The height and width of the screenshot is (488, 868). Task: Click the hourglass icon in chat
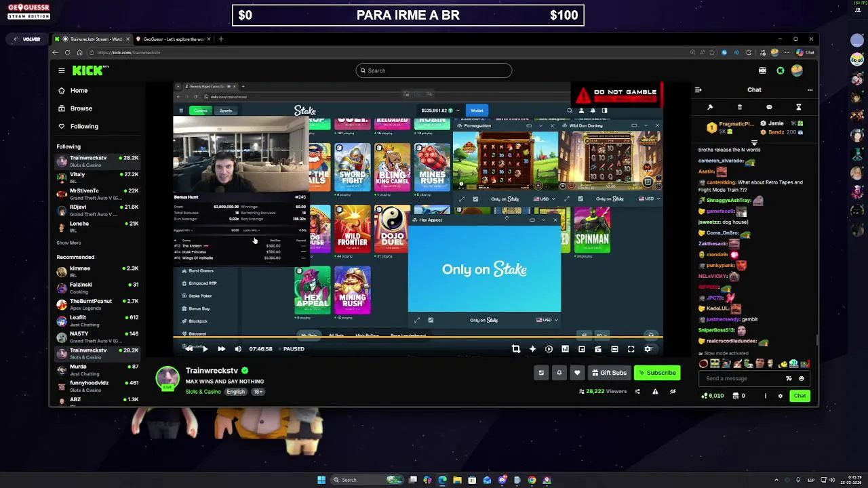pos(799,107)
